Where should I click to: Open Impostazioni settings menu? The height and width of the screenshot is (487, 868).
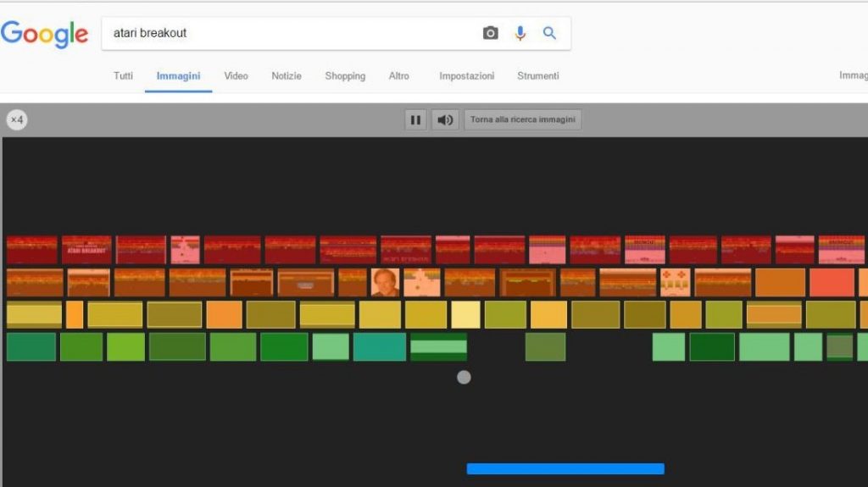click(x=467, y=76)
